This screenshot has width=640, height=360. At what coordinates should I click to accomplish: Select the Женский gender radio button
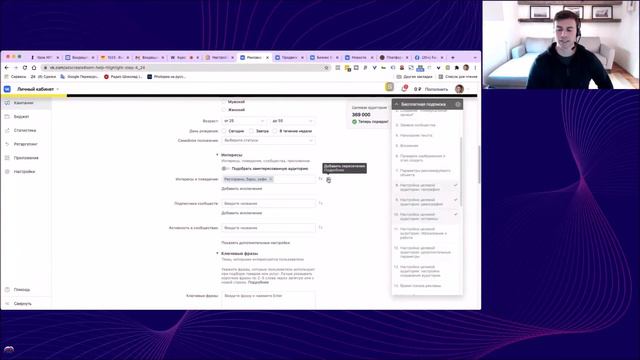[x=224, y=110]
